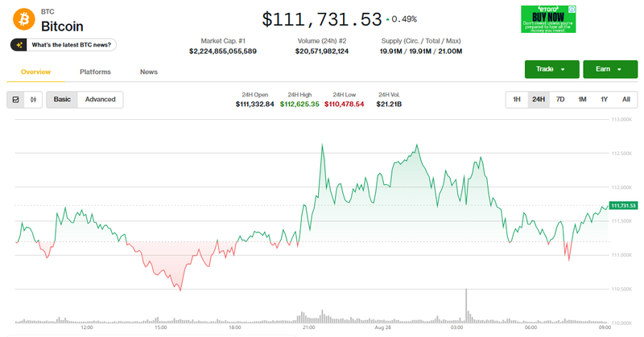This screenshot has width=644, height=337.
Task: Click the current price label on chart axis
Action: (x=624, y=207)
